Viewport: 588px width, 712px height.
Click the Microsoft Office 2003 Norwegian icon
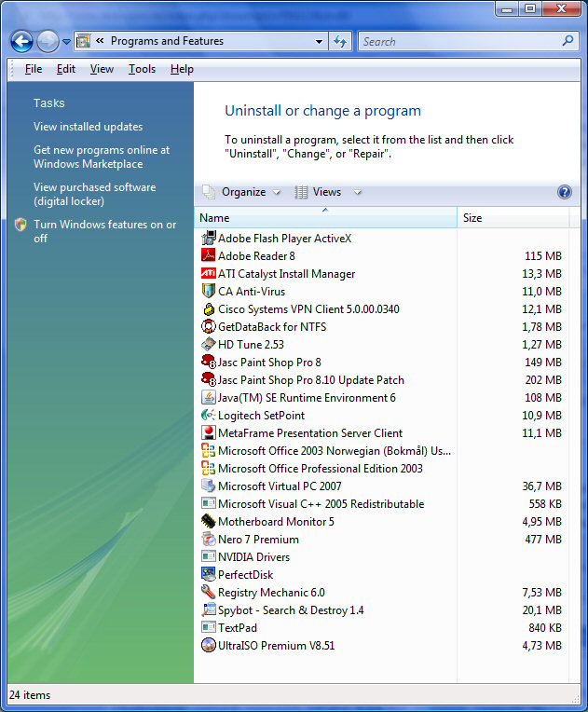coord(209,450)
